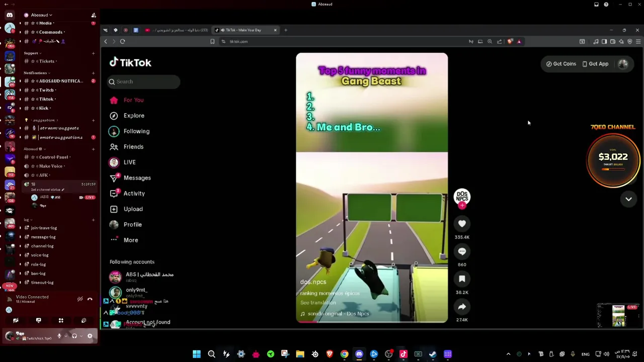Viewport: 644px width, 362px height.
Task: Click the Get App button
Action: 595,64
